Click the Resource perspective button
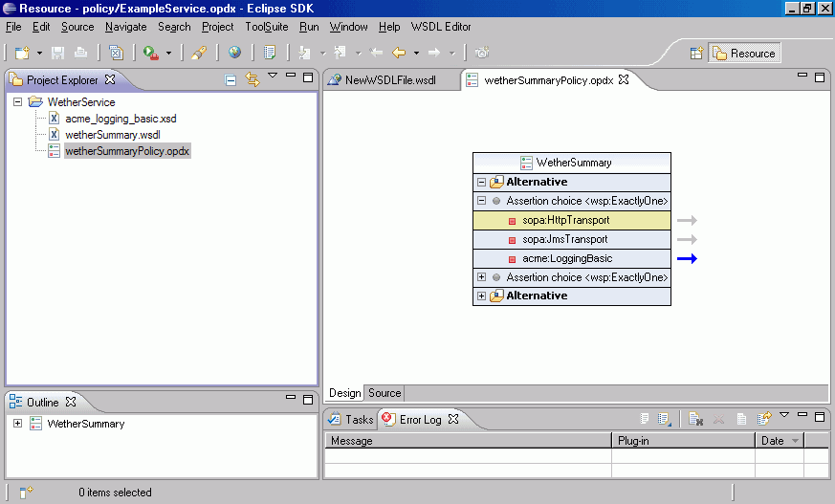Image resolution: width=835 pixels, height=504 pixels. click(744, 54)
